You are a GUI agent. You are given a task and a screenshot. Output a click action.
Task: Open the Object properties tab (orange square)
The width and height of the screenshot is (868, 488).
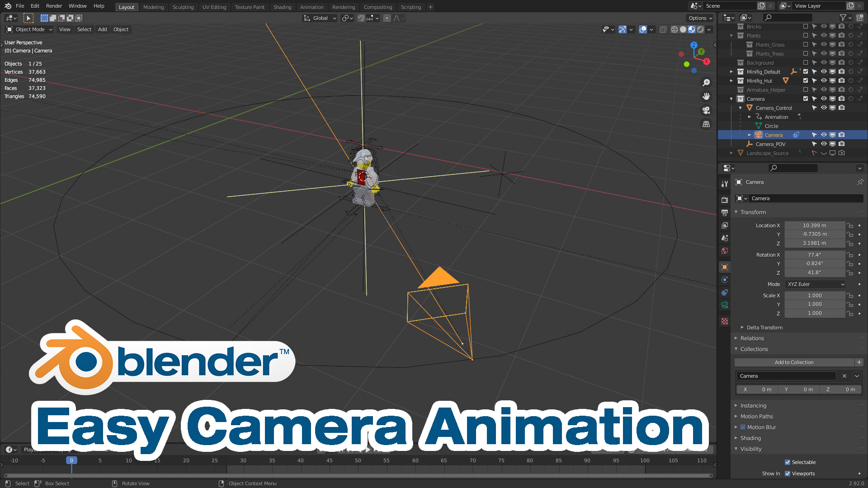[725, 267]
